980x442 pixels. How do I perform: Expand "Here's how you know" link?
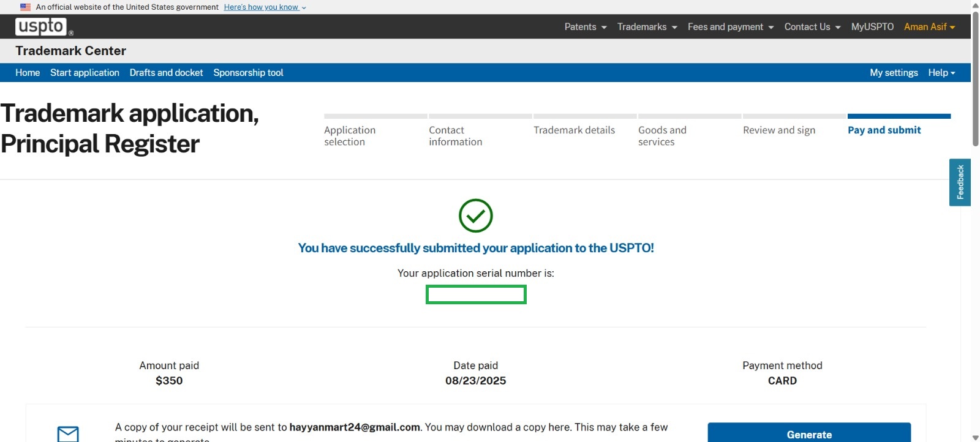tap(265, 7)
